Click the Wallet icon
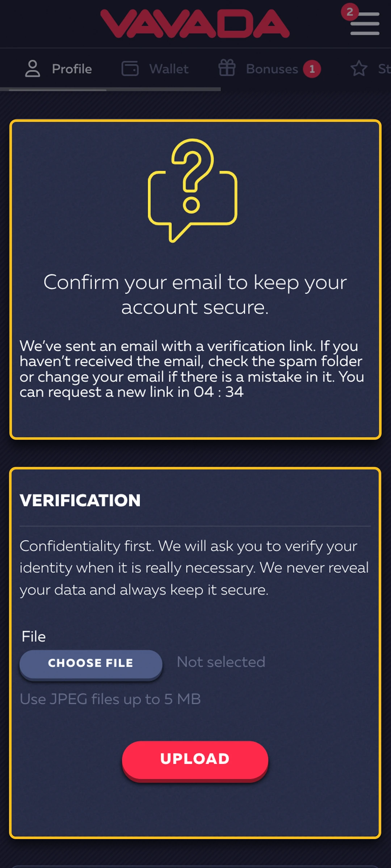This screenshot has width=391, height=868. tap(131, 68)
